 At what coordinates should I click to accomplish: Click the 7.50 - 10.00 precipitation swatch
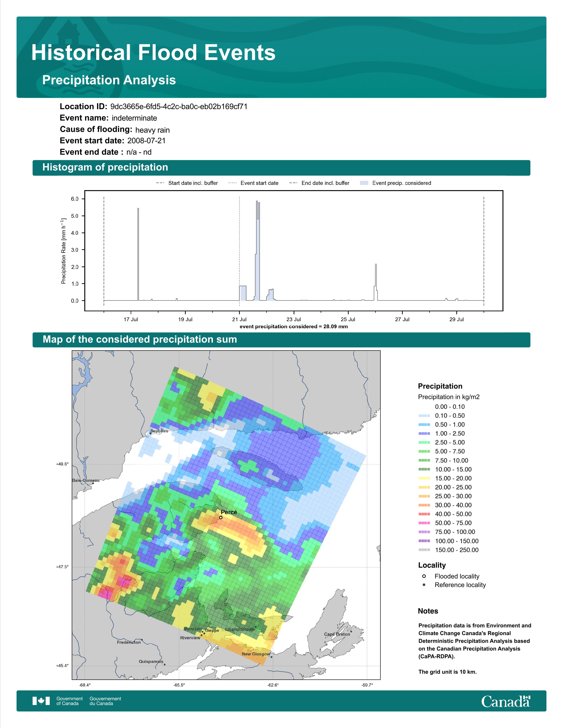(424, 461)
